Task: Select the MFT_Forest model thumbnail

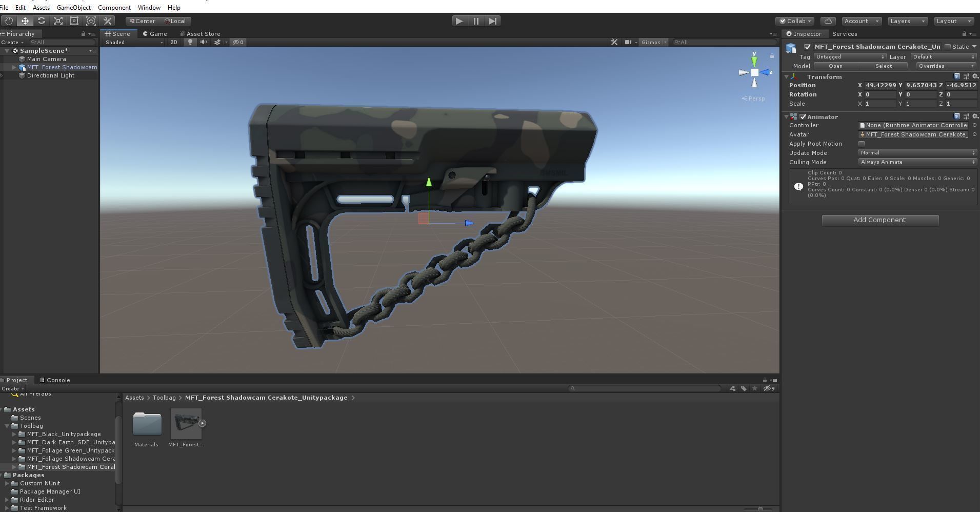Action: [186, 424]
